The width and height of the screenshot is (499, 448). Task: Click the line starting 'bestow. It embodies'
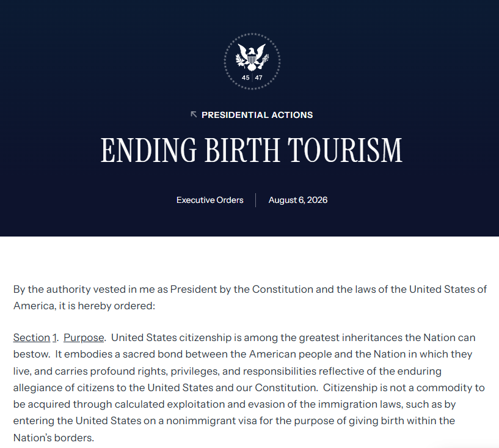click(x=243, y=354)
